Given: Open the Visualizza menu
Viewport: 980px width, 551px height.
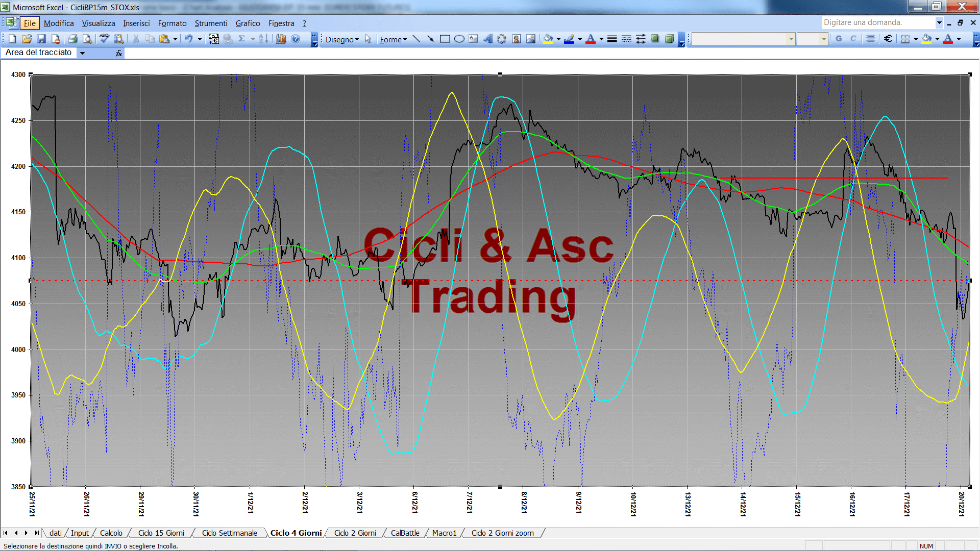Looking at the screenshot, I should click(99, 23).
